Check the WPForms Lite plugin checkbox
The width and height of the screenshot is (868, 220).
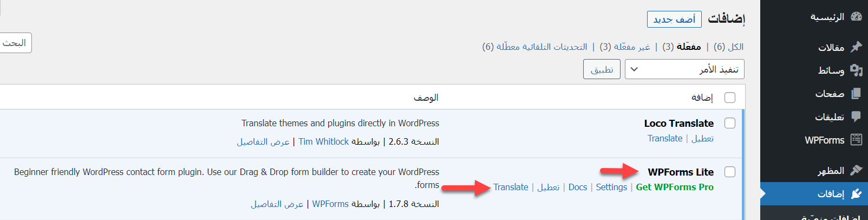(730, 172)
